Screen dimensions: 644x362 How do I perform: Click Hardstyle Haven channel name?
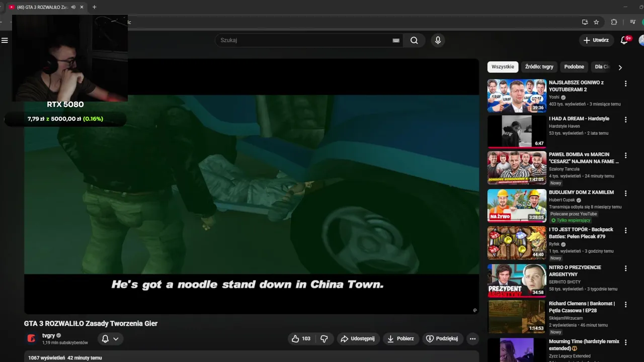pyautogui.click(x=564, y=126)
